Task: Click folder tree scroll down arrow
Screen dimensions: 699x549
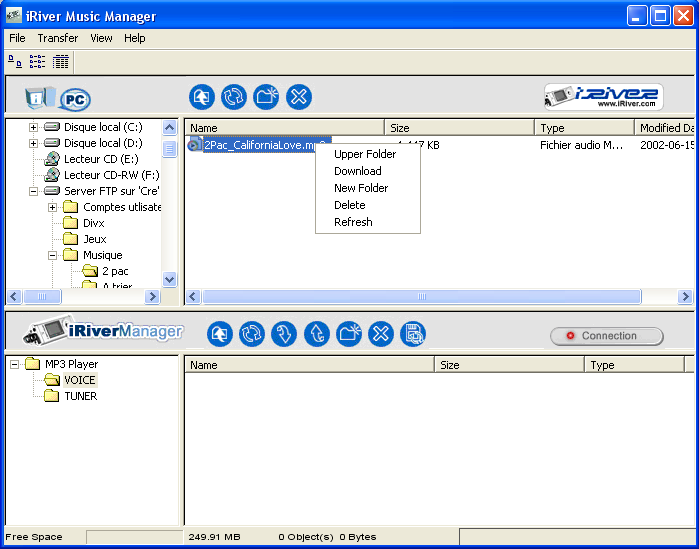Action: [x=169, y=279]
